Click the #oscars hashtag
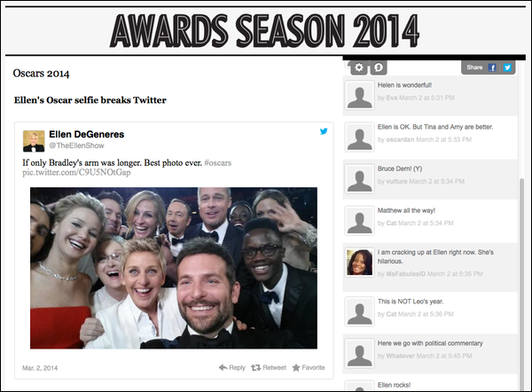The width and height of the screenshot is (532, 392). pyautogui.click(x=218, y=163)
